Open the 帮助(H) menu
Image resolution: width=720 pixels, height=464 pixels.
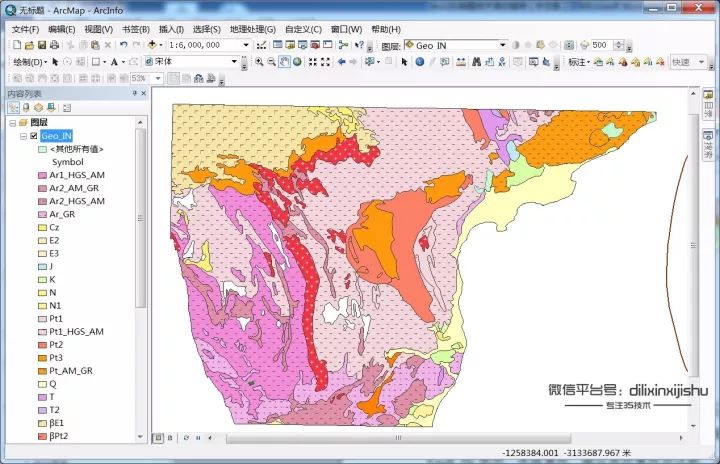point(386,29)
